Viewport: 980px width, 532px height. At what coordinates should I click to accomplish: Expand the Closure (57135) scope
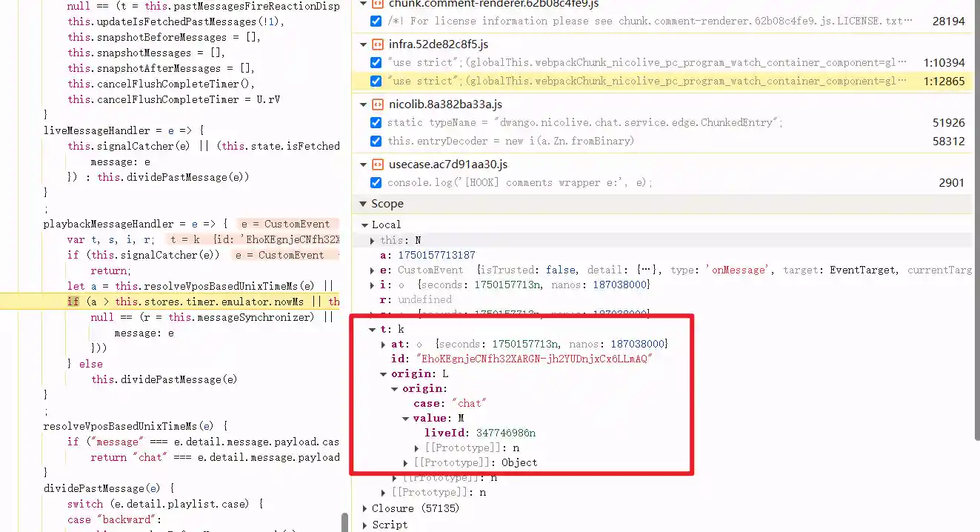click(364, 508)
